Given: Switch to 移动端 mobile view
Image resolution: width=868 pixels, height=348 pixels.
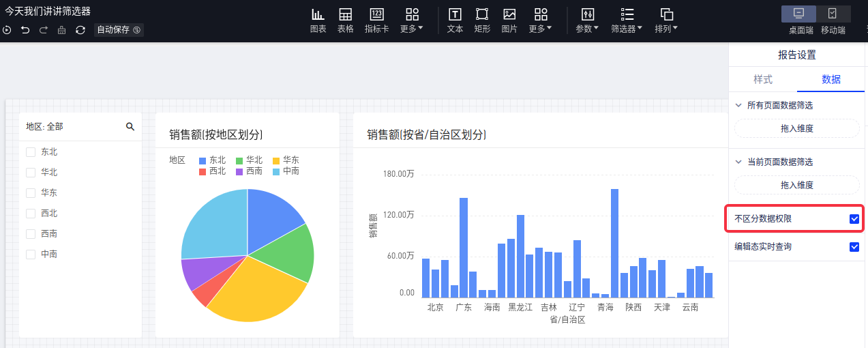Looking at the screenshot, I should click(833, 20).
